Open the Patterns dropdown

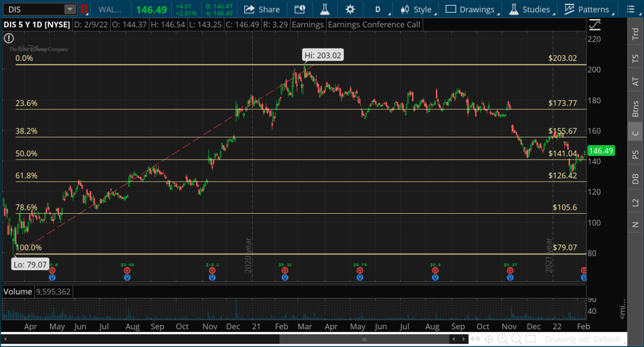point(588,9)
